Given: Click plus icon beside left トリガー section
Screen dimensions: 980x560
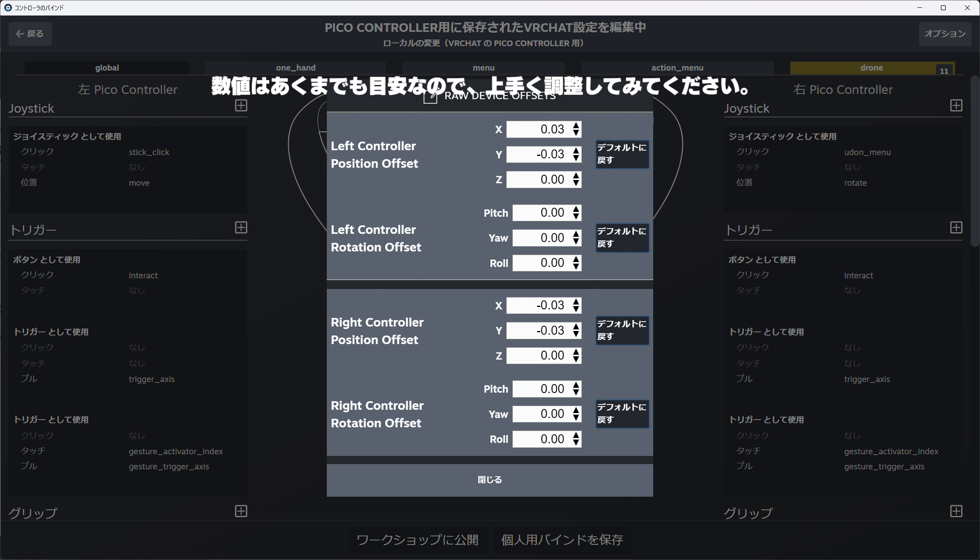Looking at the screenshot, I should [x=241, y=228].
